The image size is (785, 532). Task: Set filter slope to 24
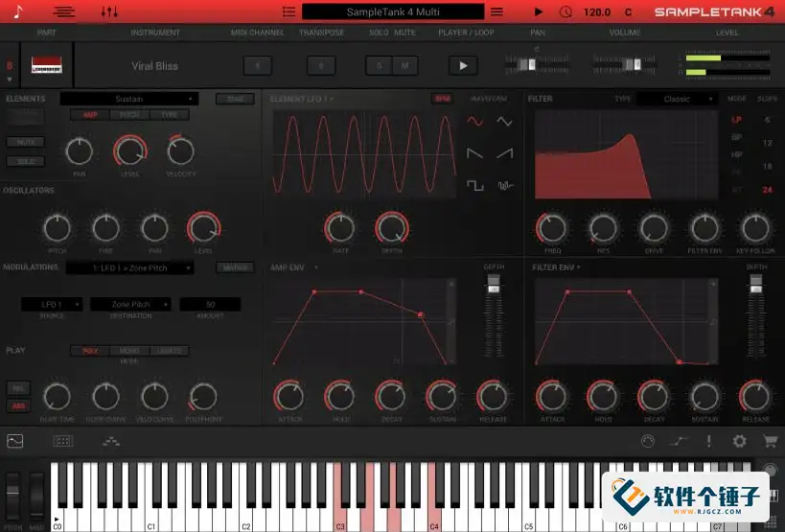point(768,190)
